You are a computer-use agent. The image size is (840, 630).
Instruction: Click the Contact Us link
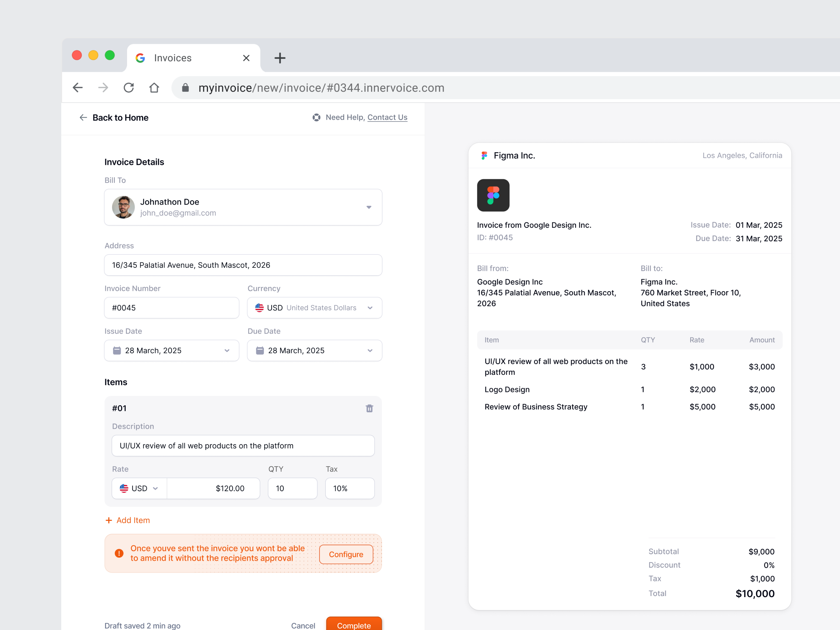pyautogui.click(x=387, y=117)
